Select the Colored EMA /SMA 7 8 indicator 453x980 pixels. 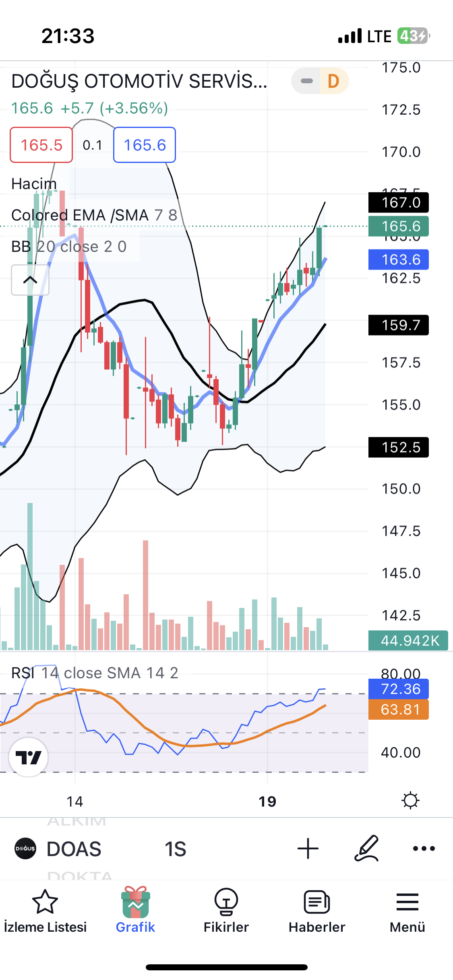[x=94, y=215]
